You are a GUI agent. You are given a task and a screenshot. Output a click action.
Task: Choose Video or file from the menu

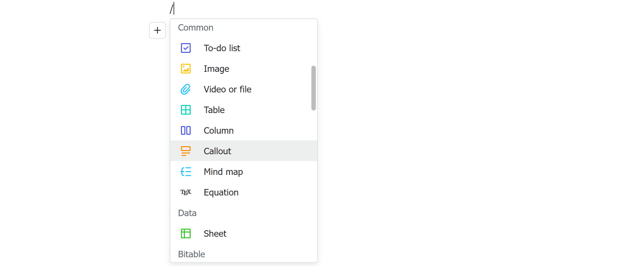(x=227, y=89)
